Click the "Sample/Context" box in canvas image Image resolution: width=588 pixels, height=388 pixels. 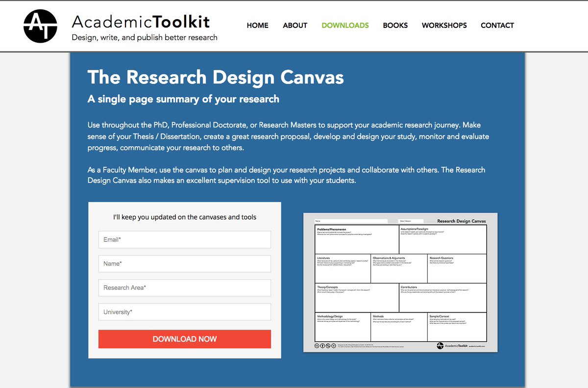click(457, 327)
